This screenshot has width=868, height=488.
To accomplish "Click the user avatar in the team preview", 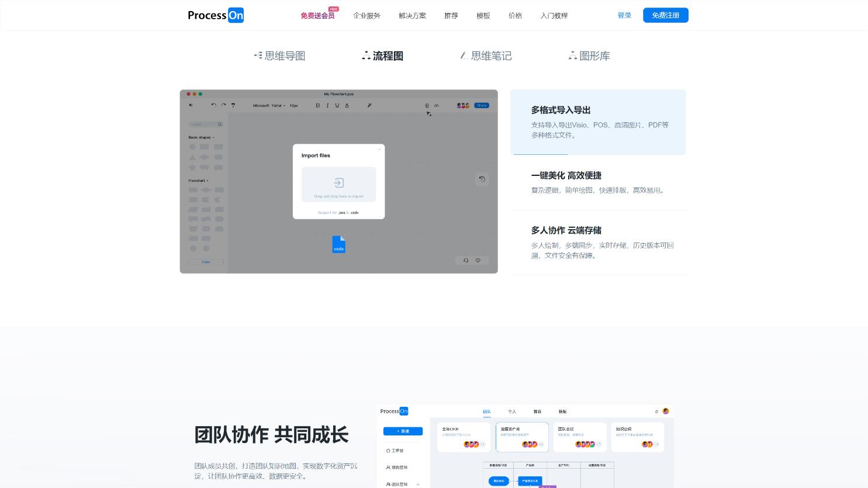I will click(666, 411).
